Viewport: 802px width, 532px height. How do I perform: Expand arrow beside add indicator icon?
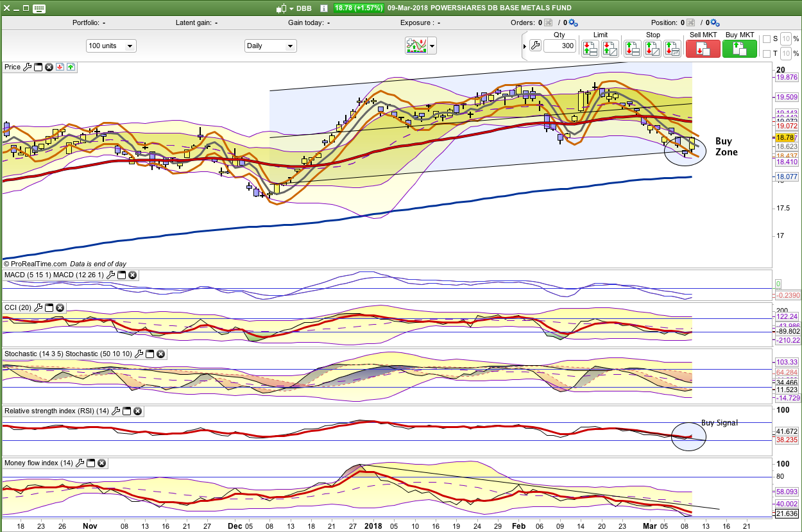tap(432, 46)
